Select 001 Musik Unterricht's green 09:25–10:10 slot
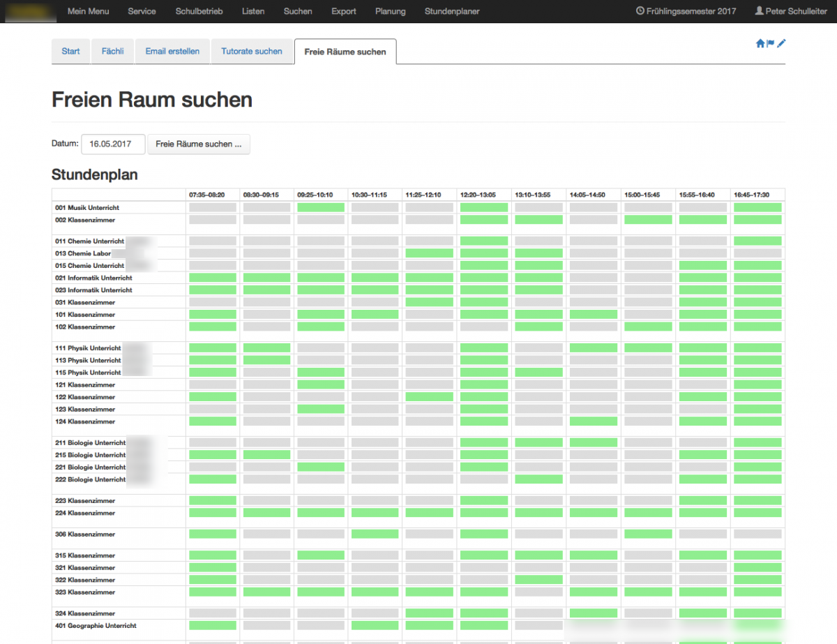 coord(321,207)
